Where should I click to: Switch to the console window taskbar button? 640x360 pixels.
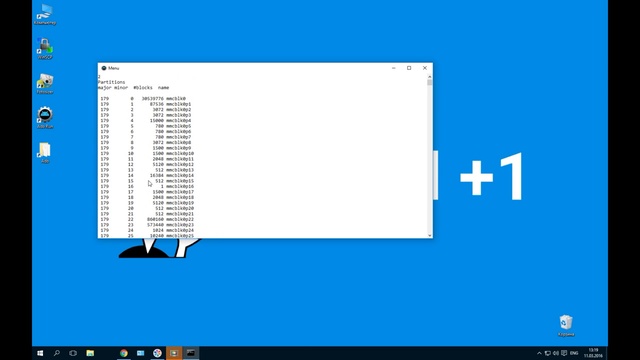coord(191,353)
